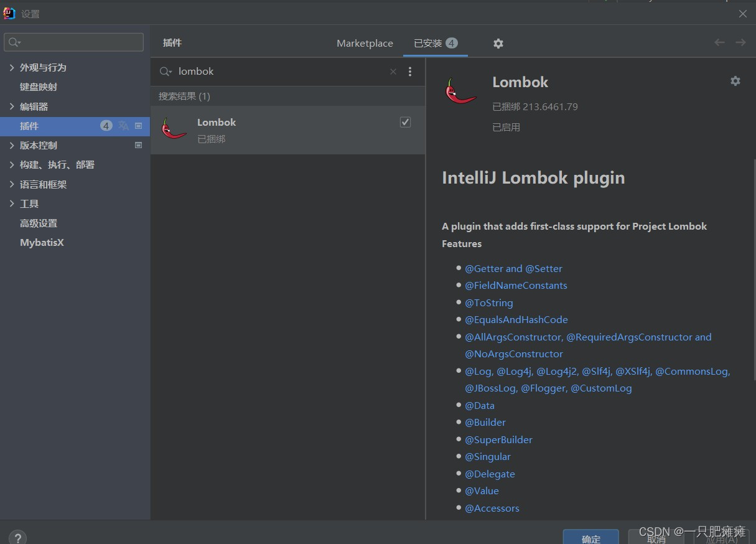Open the @Data link

click(x=480, y=405)
